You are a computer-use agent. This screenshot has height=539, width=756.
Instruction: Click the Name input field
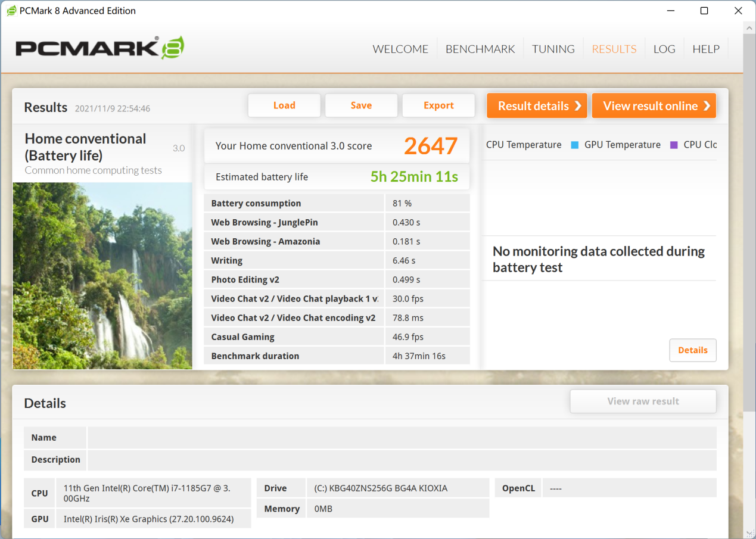(x=402, y=437)
